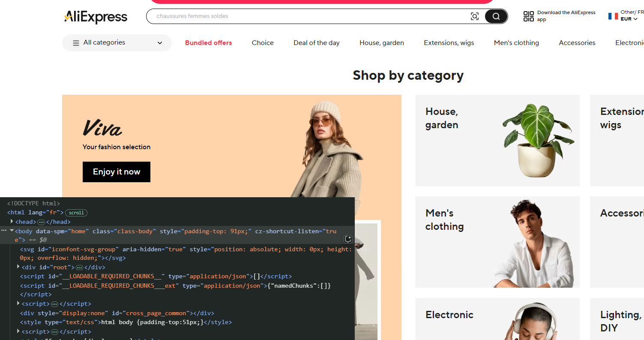Click the black magnifier search button
Image resolution: width=644 pixels, height=340 pixels.
[496, 16]
